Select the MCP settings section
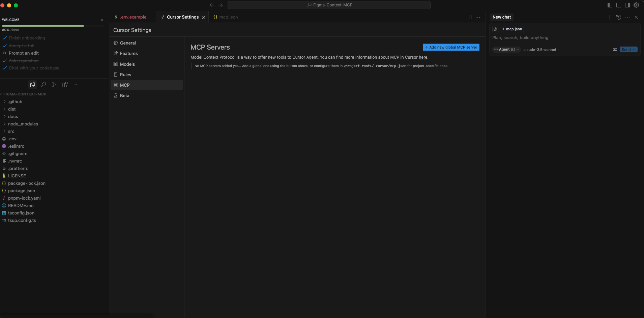The height and width of the screenshot is (318, 644). tap(147, 85)
